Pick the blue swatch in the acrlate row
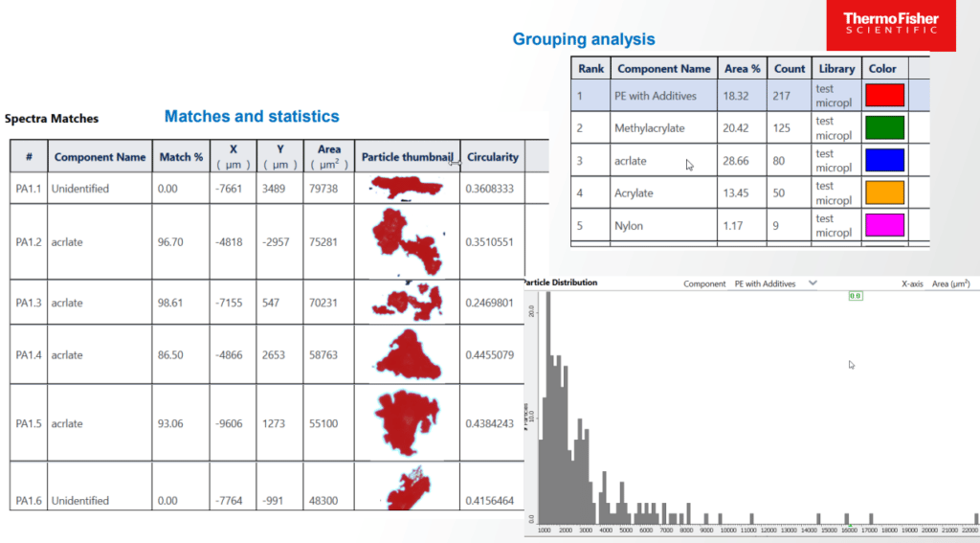This screenshot has height=543, width=980. point(884,161)
